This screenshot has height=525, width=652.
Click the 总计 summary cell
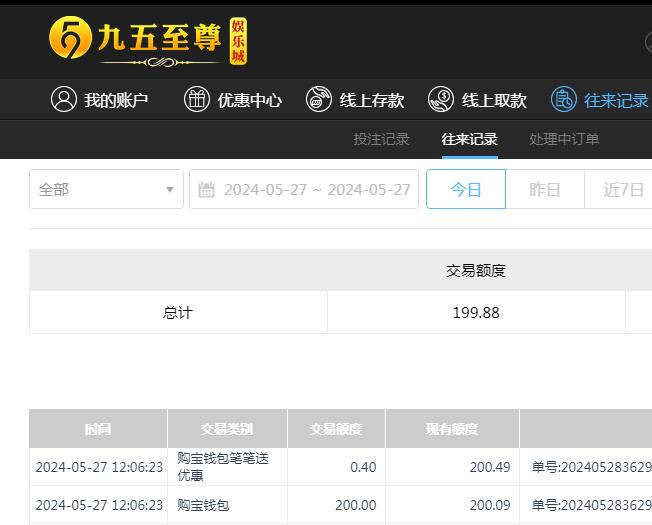(x=178, y=312)
